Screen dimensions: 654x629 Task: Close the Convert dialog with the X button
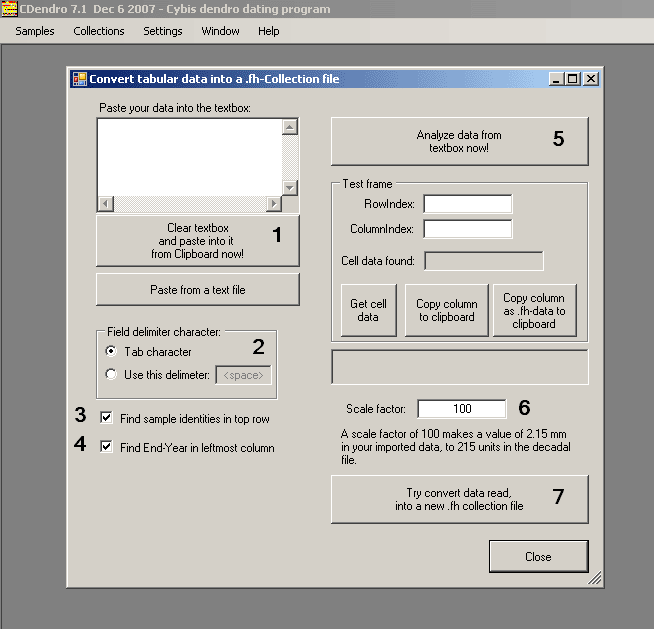point(591,79)
